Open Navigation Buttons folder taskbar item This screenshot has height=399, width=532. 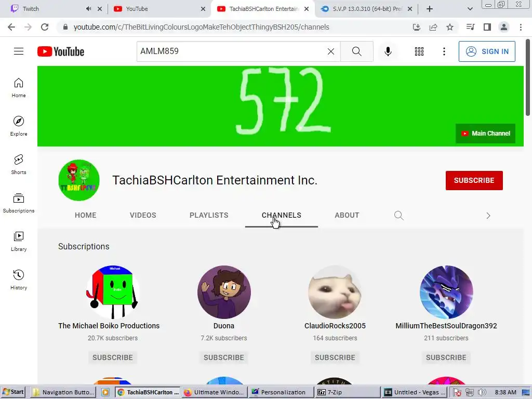click(x=63, y=392)
